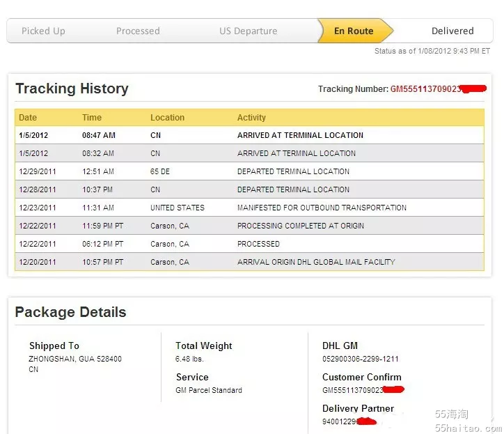This screenshot has height=434, width=504.
Task: Click the 12/23/2011 date cell
Action: coord(38,208)
